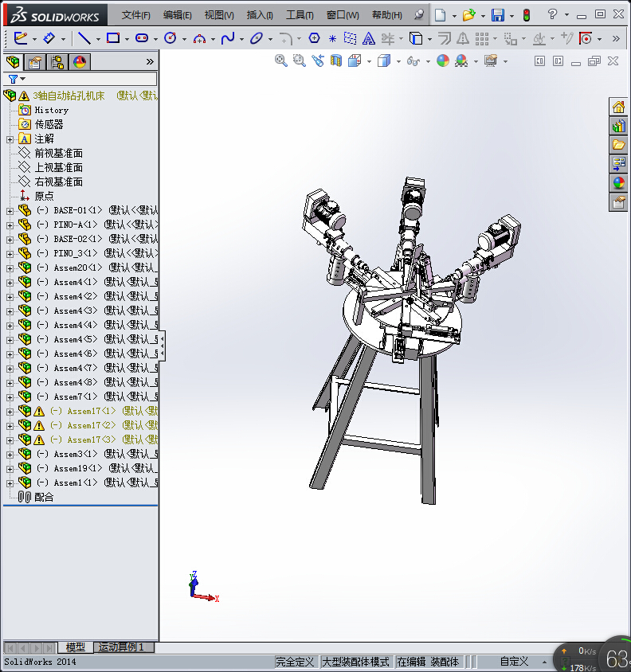Image resolution: width=631 pixels, height=672 pixels.
Task: Open the 帮助(H) menu
Action: [x=387, y=15]
